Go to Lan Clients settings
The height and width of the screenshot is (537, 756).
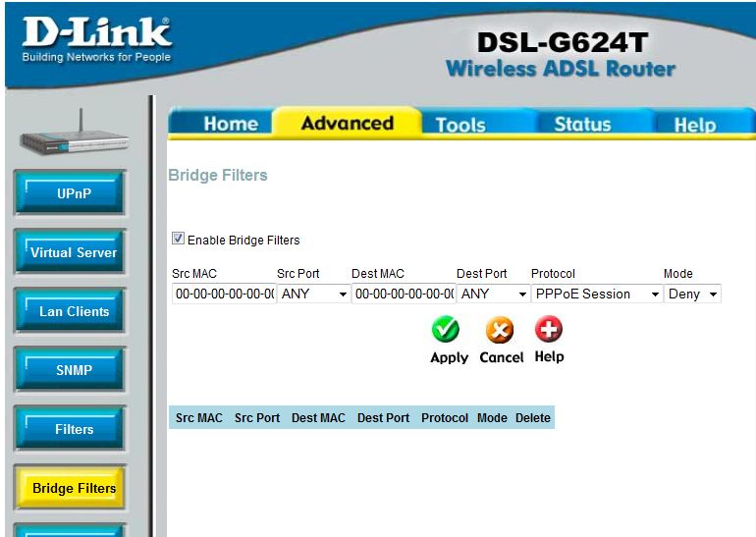[71, 311]
